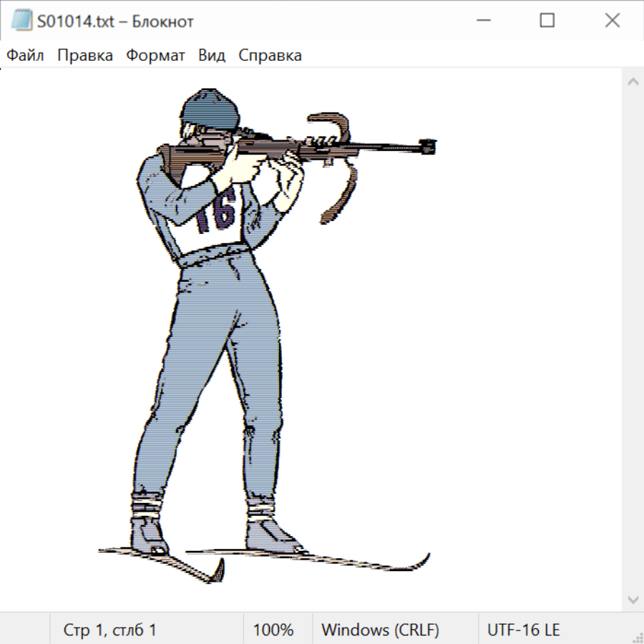Click the UTF-16 LE encoding indicator
Screen dimensions: 644x644
click(524, 630)
